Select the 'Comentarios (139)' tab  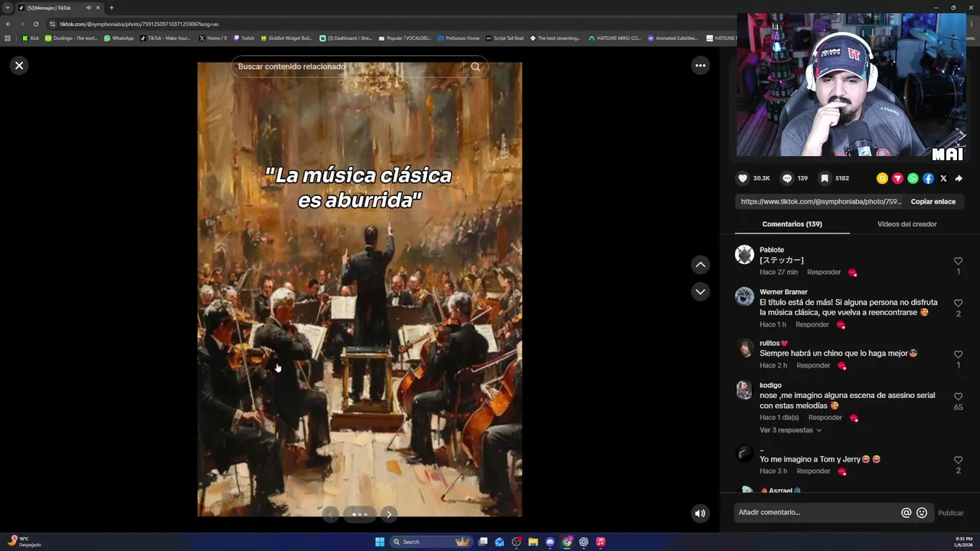[792, 224]
